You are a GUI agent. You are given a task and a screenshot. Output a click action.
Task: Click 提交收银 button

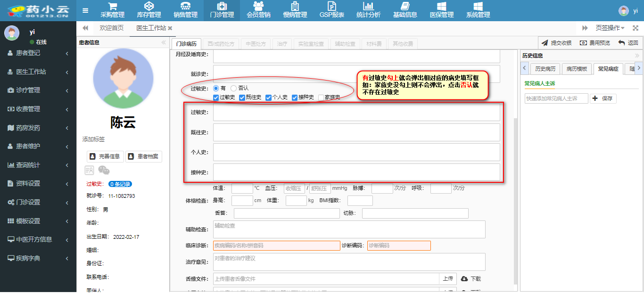(557, 43)
